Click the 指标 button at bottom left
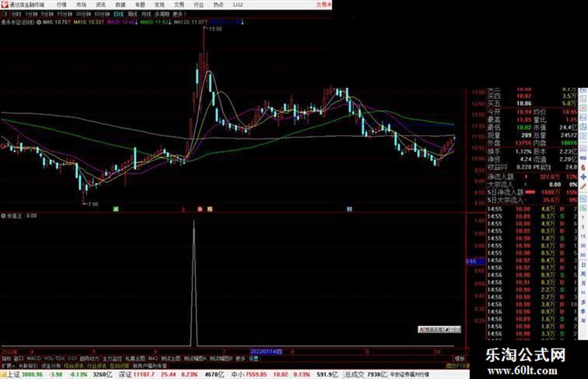The height and width of the screenshot is (379, 588). (x=6, y=358)
